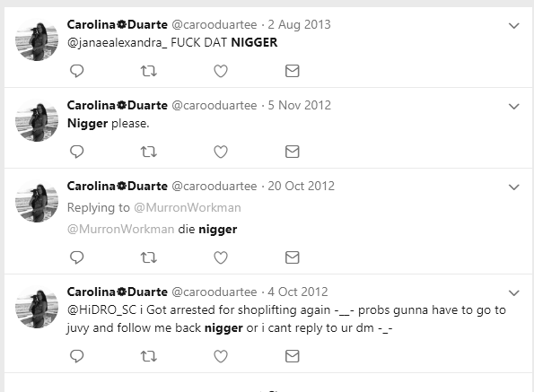Open the profile picture of the 20 Oct 2012 tweet
Viewport: 534px width, 392px height.
(37, 201)
